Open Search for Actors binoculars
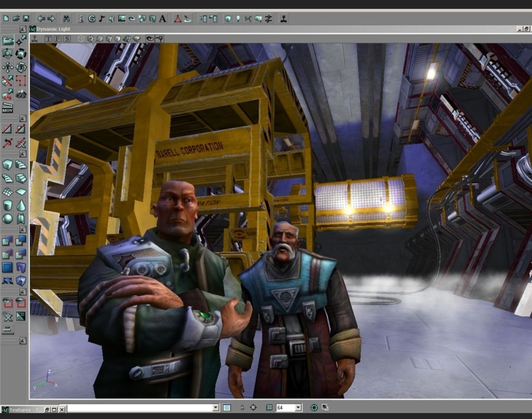532x419 pixels. pyautogui.click(x=66, y=19)
